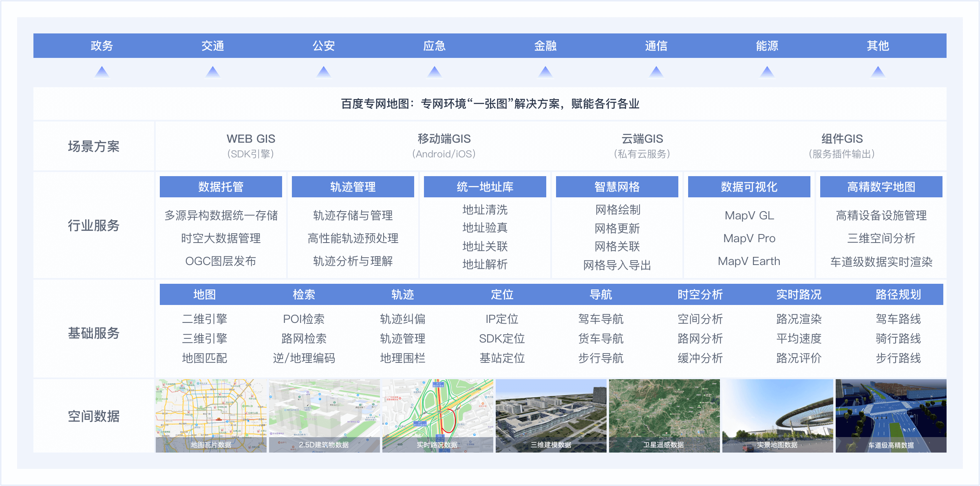Viewport: 980px width, 486px height.
Task: Select the 政务 industry header
Action: [x=102, y=46]
